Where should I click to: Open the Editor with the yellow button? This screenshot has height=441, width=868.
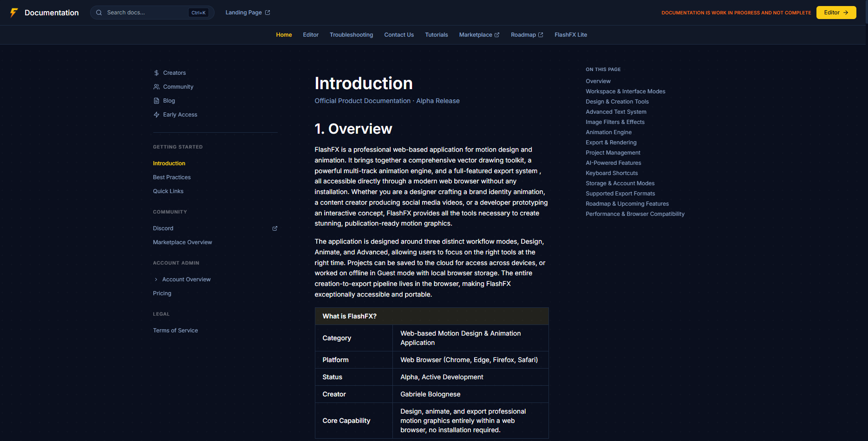835,13
